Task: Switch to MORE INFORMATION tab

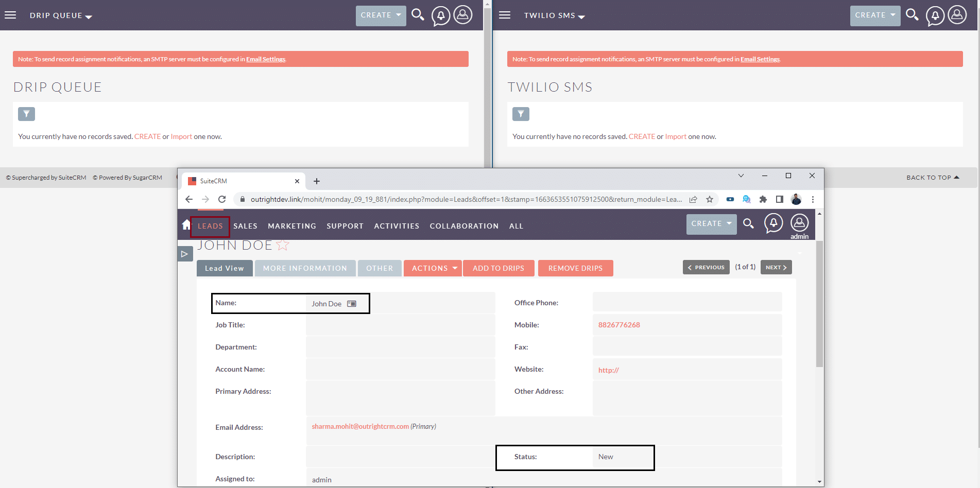Action: 305,268
